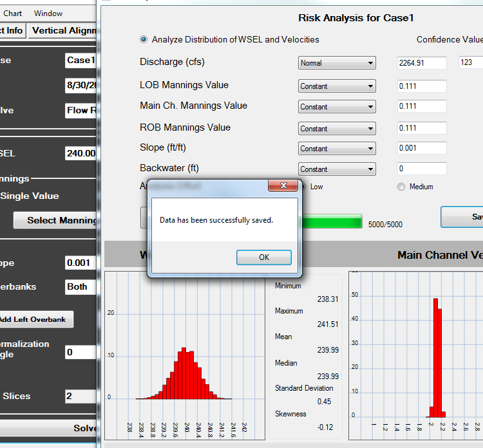This screenshot has width=483, height=448.
Task: Click the Solve button
Action: click(48, 428)
